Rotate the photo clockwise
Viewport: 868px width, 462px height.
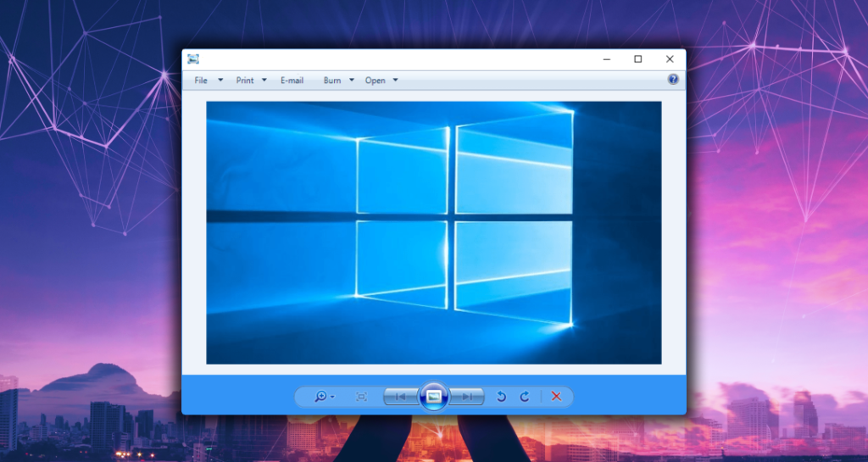pos(525,396)
